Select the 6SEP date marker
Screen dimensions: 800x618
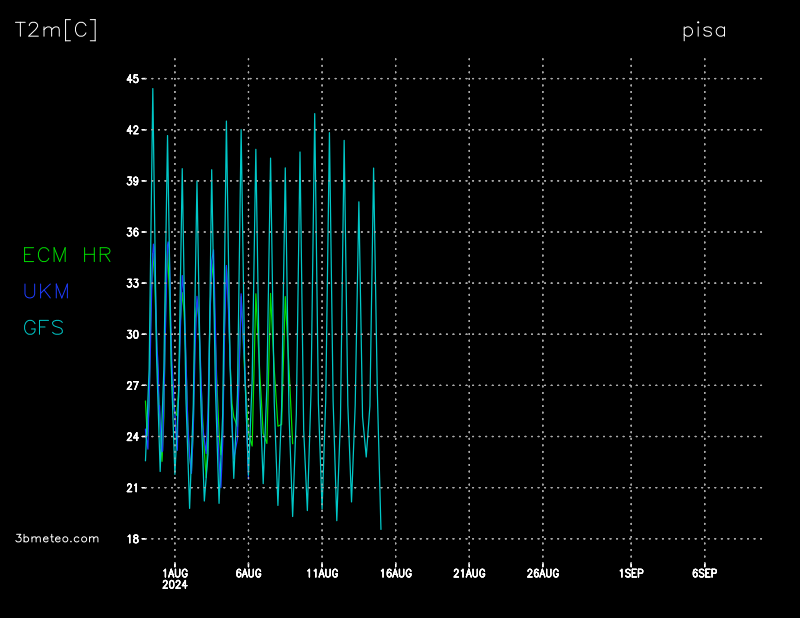pyautogui.click(x=704, y=573)
